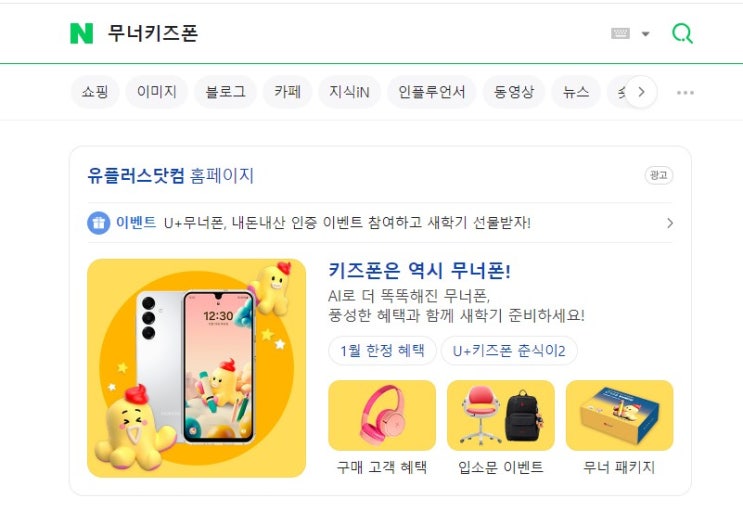The height and width of the screenshot is (524, 743).
Task: Click the green Naver N logo
Action: point(82,34)
